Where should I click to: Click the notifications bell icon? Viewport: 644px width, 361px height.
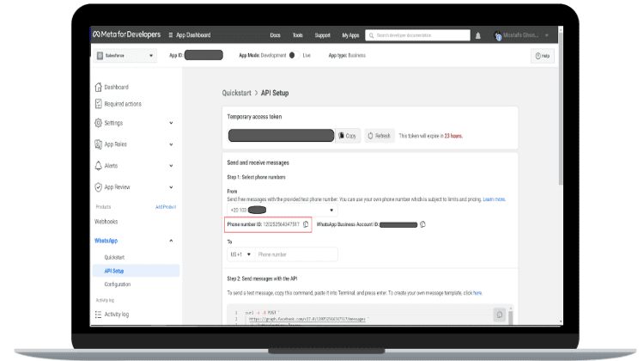pos(478,36)
